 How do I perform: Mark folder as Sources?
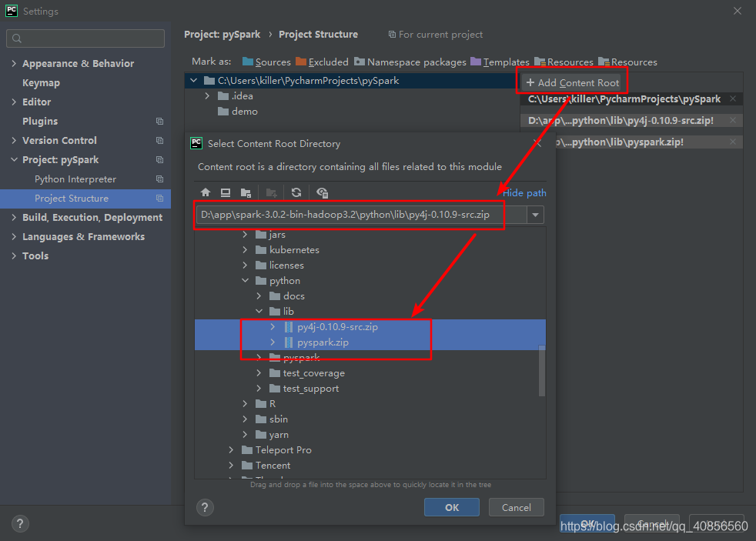(x=266, y=62)
